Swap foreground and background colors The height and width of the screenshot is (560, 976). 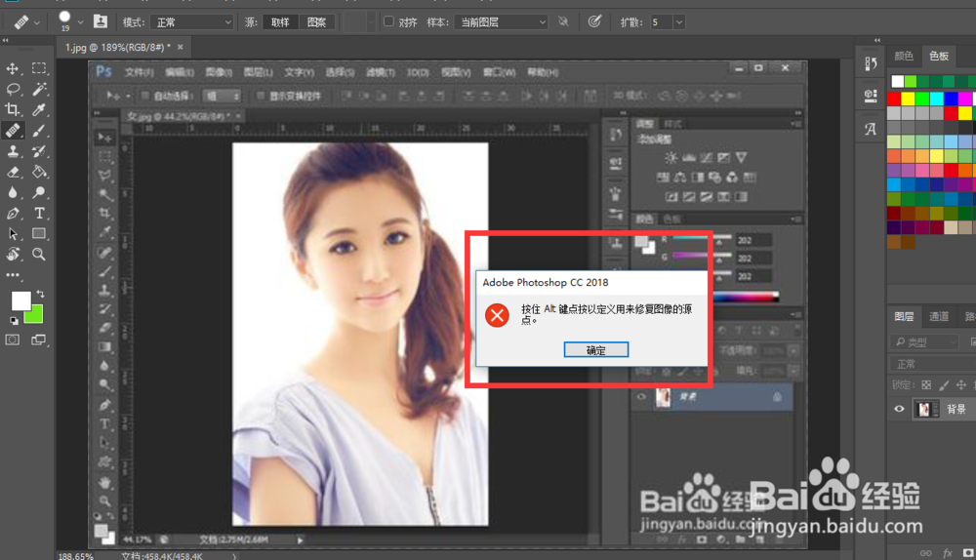(x=40, y=294)
